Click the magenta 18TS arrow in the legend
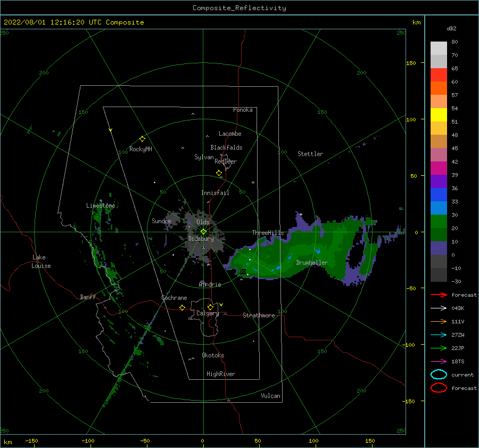 point(439,362)
